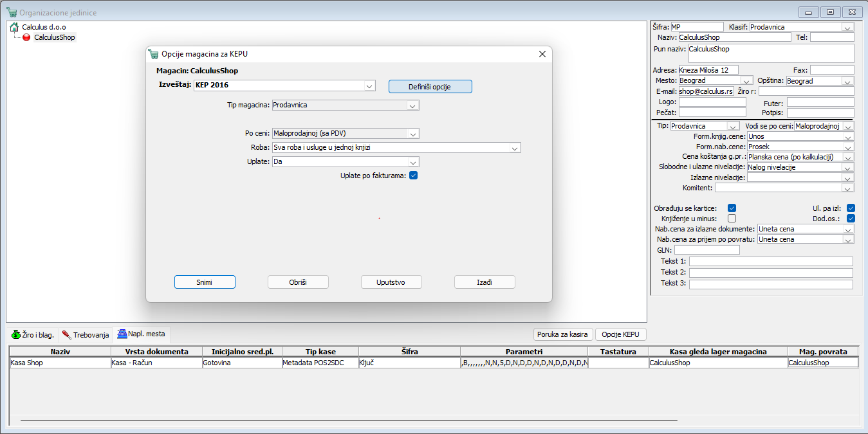This screenshot has height=434, width=868.
Task: Click the Obriši button
Action: 298,282
